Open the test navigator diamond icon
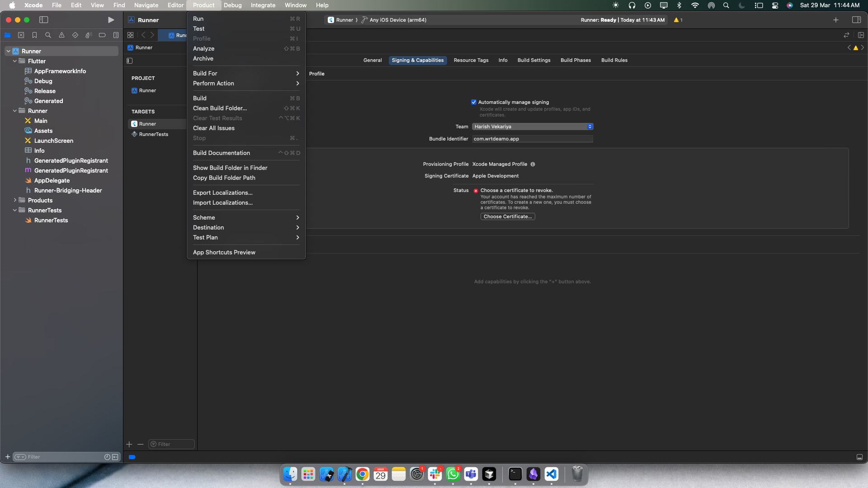The image size is (868, 488). click(x=75, y=35)
